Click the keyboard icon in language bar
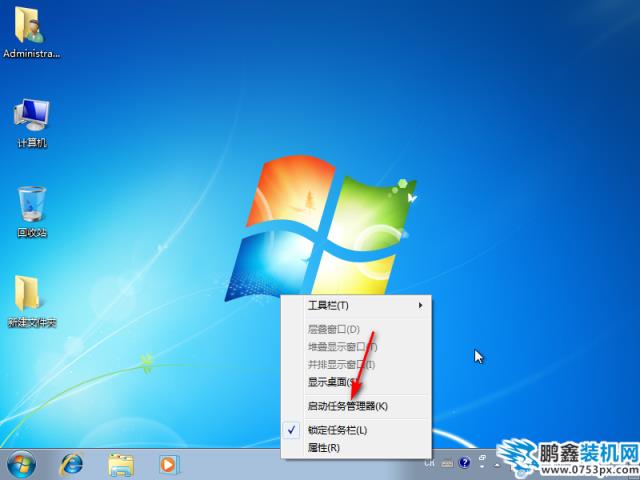The width and height of the screenshot is (640, 480). tap(447, 463)
